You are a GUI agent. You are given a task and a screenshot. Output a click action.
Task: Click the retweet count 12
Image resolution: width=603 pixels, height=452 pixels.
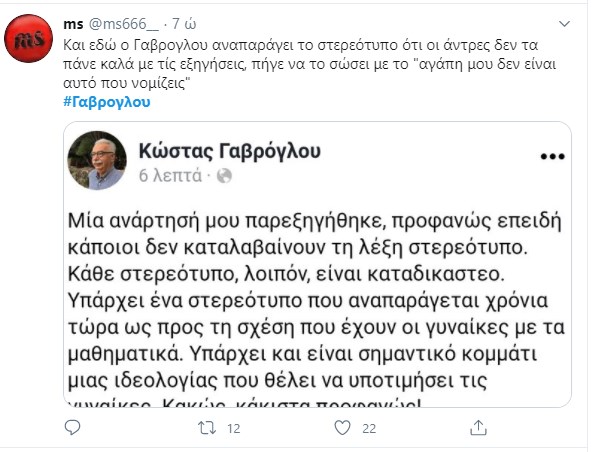[x=235, y=428]
